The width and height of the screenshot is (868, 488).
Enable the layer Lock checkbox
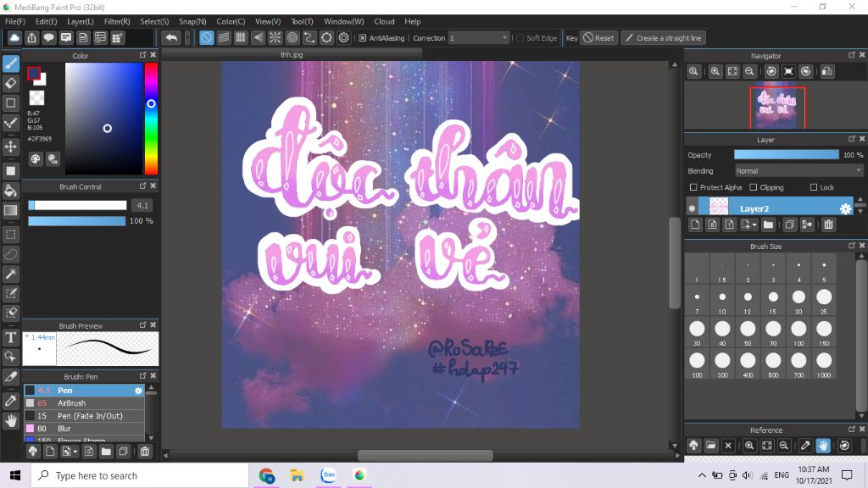(x=813, y=187)
